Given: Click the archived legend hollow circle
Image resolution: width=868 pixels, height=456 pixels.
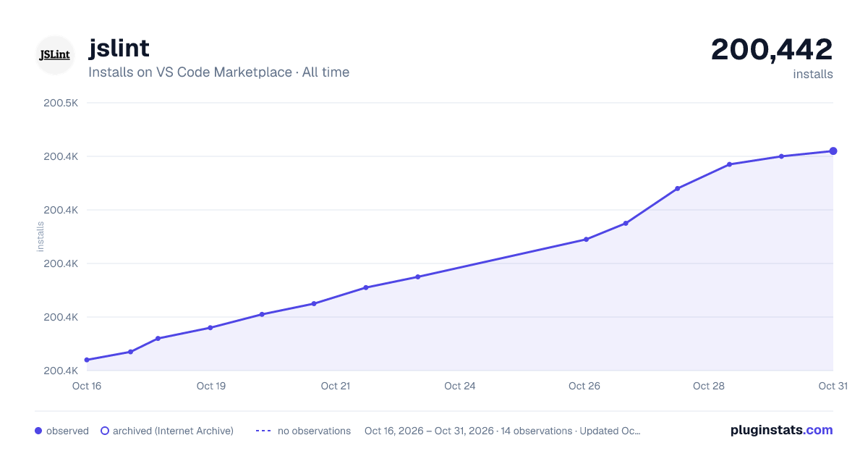Looking at the screenshot, I should (x=104, y=431).
